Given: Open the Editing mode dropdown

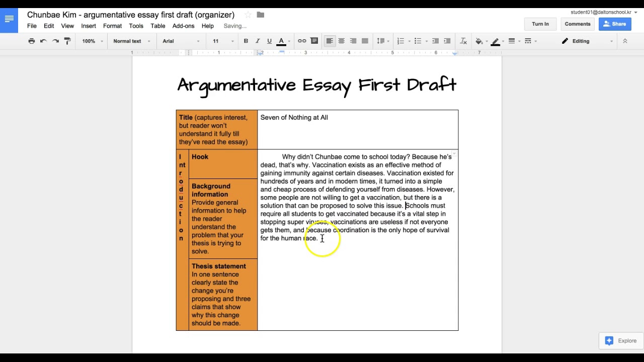Looking at the screenshot, I should click(x=587, y=41).
